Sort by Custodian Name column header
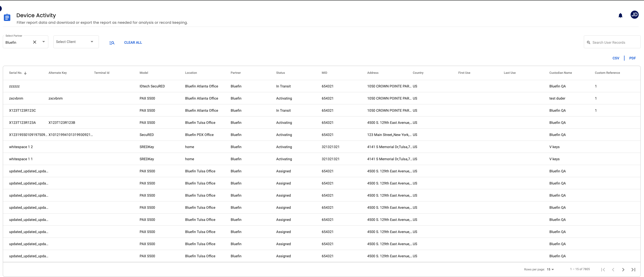This screenshot has width=644, height=277. pos(561,73)
